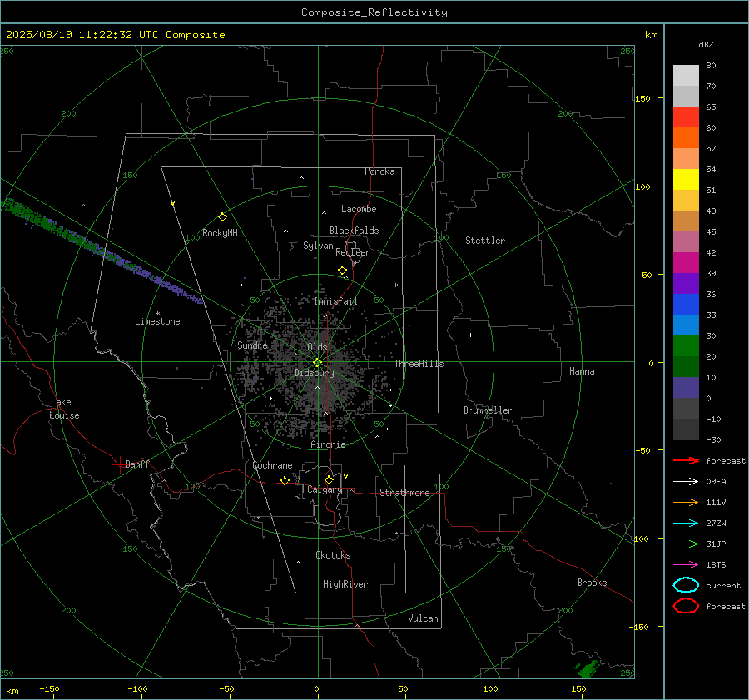Select the white 09EA arrow legend entry

click(686, 481)
